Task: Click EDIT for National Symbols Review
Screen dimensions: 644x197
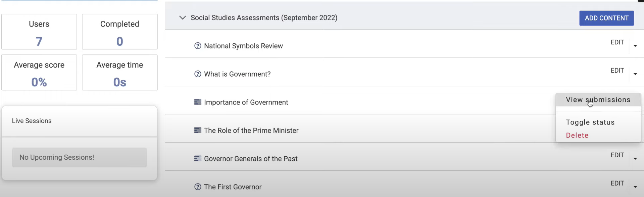Action: pos(617,42)
